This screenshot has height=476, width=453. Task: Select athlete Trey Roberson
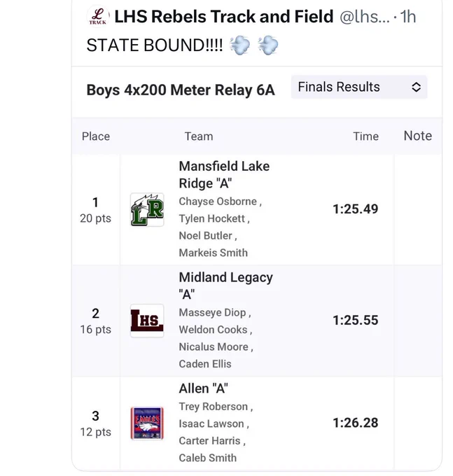pos(213,407)
